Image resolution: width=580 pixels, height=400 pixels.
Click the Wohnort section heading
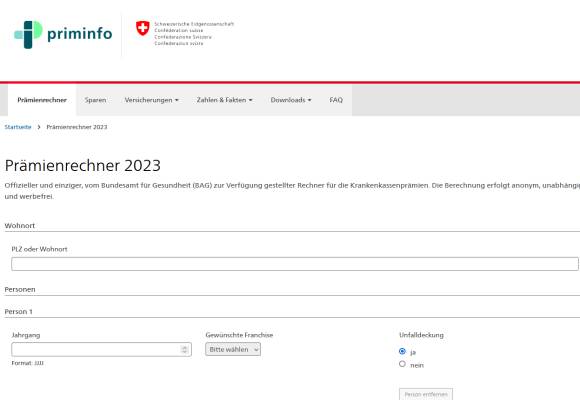coord(20,225)
